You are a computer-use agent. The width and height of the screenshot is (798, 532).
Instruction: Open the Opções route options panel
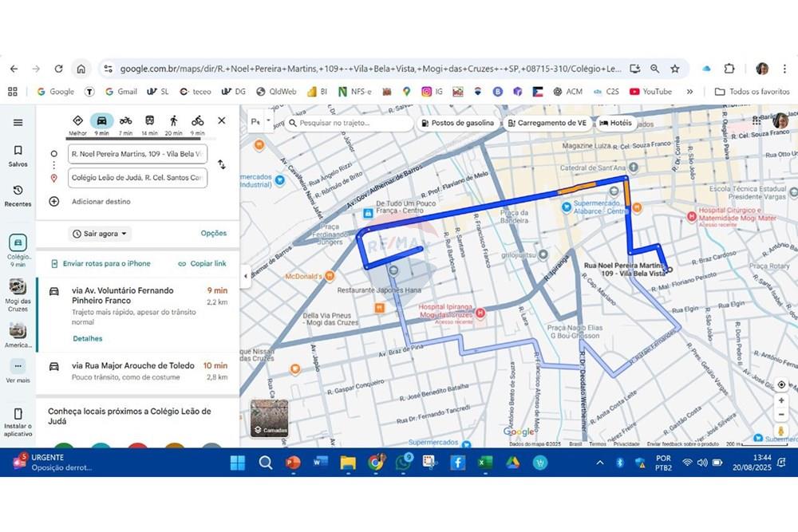(213, 234)
